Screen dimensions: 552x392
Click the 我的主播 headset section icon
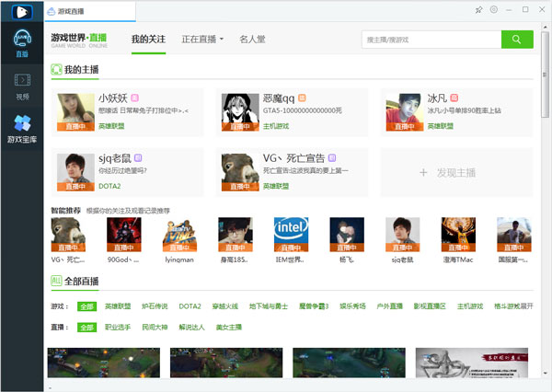56,69
